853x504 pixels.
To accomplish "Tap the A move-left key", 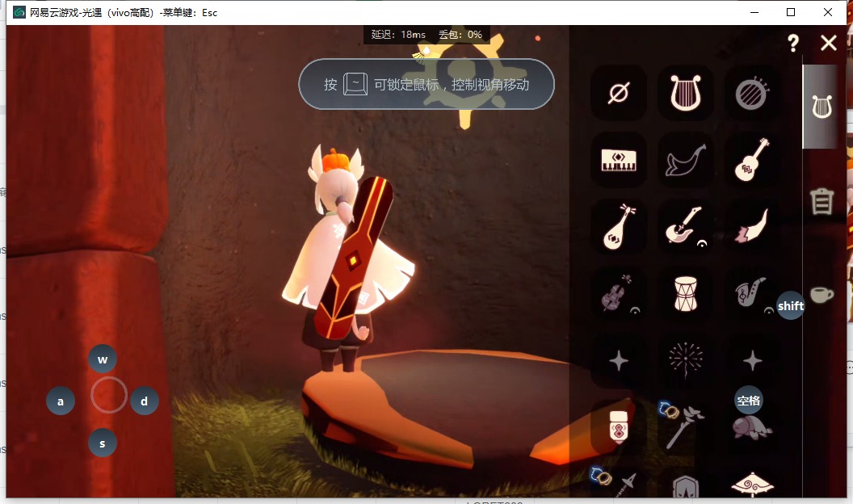I will (x=61, y=401).
